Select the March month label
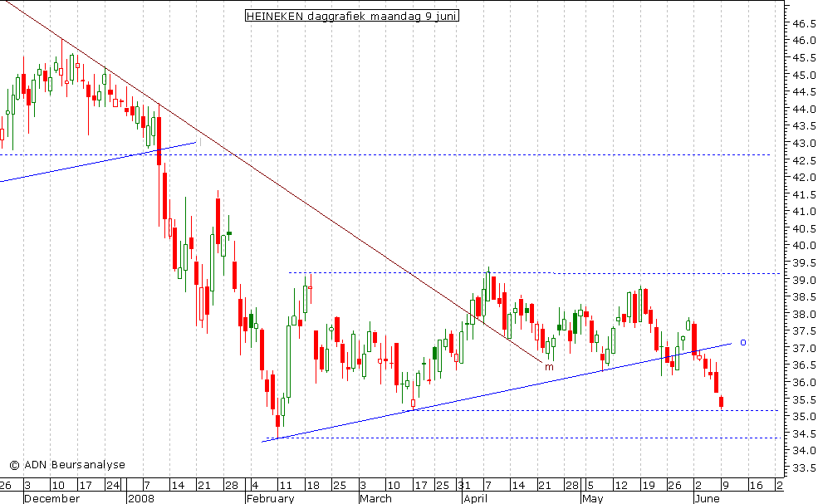This screenshot has height=504, width=818. [x=375, y=498]
